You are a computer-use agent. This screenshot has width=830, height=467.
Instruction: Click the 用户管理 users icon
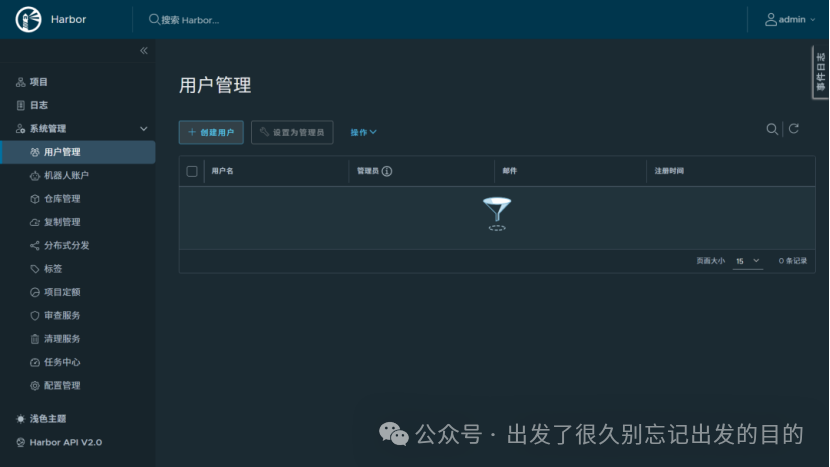[x=34, y=152]
